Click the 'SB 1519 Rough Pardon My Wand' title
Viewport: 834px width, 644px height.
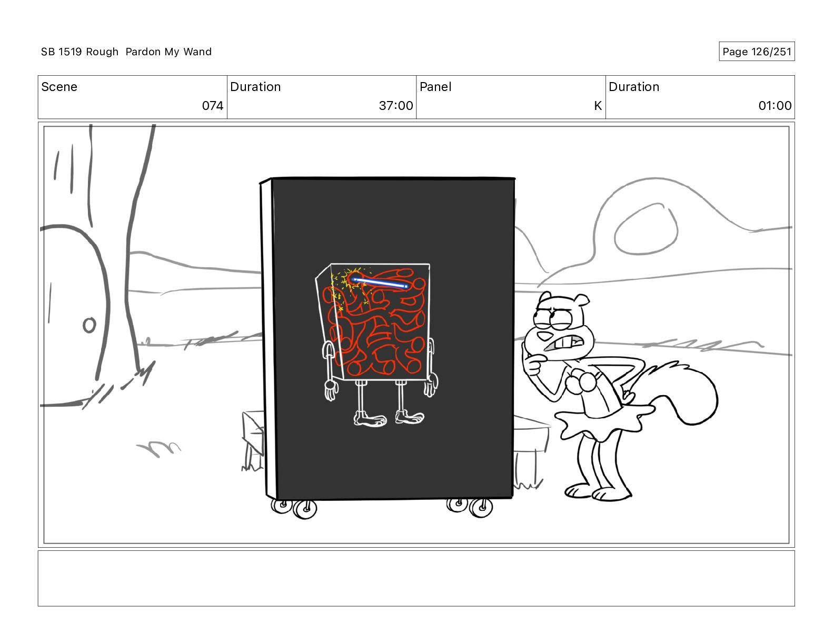tap(126, 52)
